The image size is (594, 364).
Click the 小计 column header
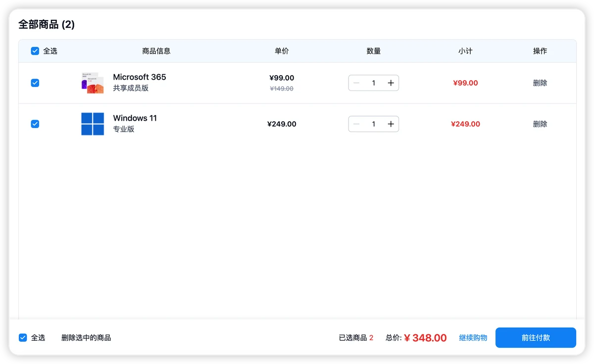coord(465,51)
